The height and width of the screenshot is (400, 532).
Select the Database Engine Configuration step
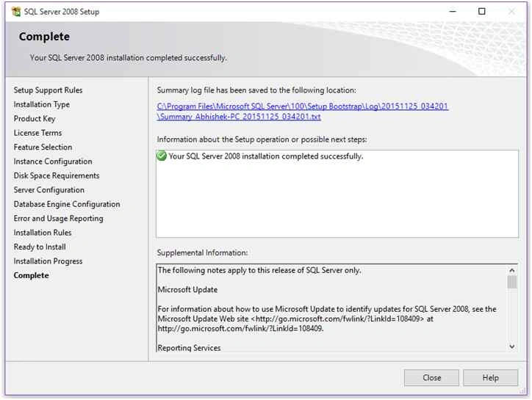(67, 204)
